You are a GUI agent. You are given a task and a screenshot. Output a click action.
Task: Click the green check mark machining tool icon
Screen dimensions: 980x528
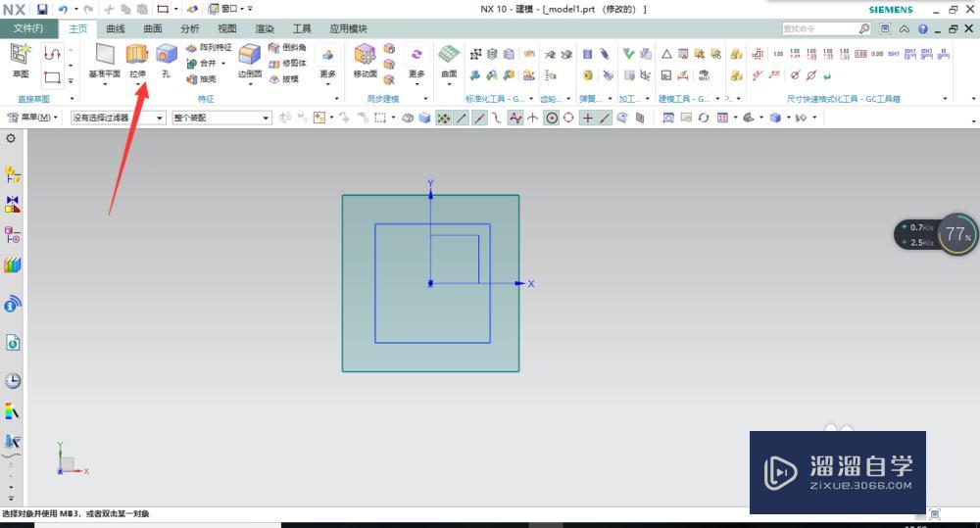628,54
